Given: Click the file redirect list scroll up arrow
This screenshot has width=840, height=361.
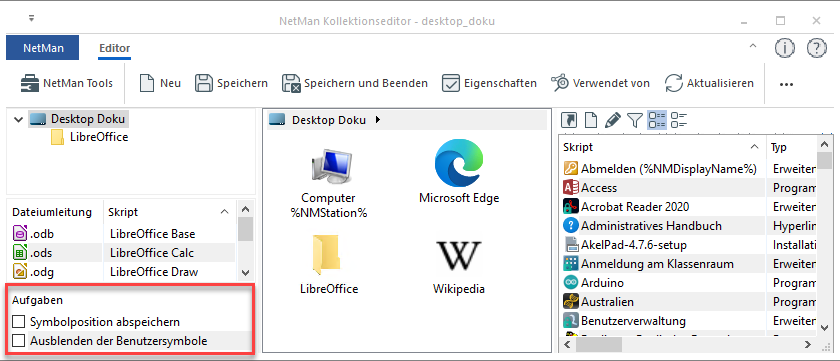Looking at the screenshot, I should [245, 209].
